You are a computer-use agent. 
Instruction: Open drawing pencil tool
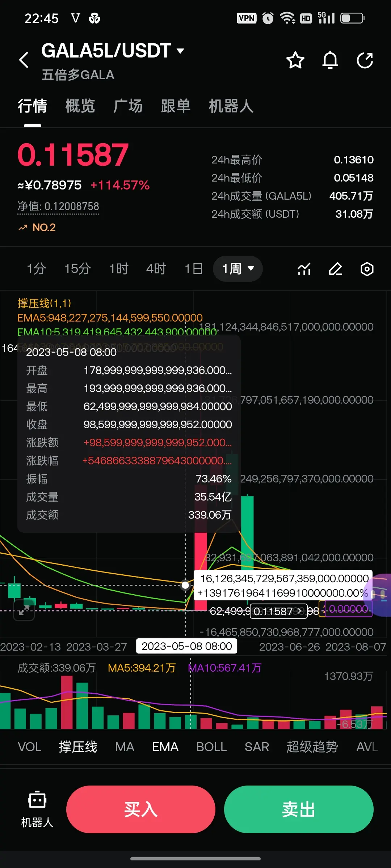tap(336, 269)
